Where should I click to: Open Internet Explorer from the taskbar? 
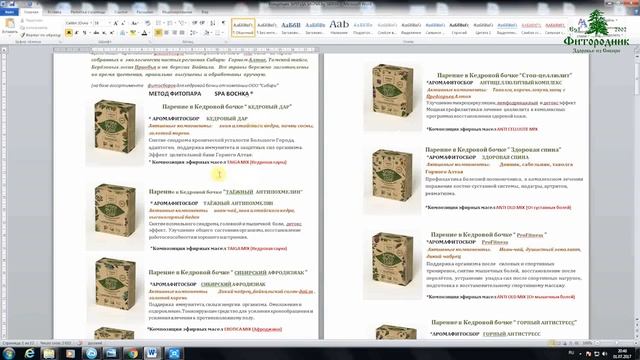click(x=29, y=353)
